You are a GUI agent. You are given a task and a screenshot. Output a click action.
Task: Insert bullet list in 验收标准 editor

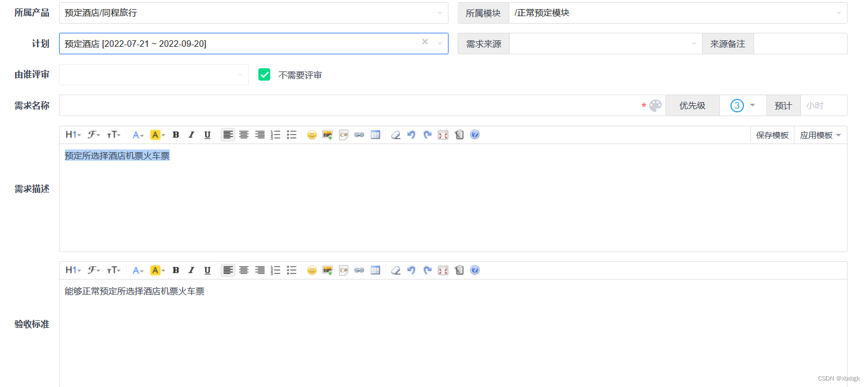(292, 270)
